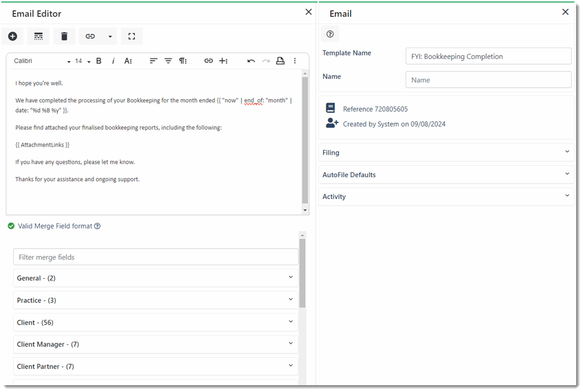This screenshot has height=392, width=583.
Task: Click the editor scrollbar up arrow
Action: point(305,74)
